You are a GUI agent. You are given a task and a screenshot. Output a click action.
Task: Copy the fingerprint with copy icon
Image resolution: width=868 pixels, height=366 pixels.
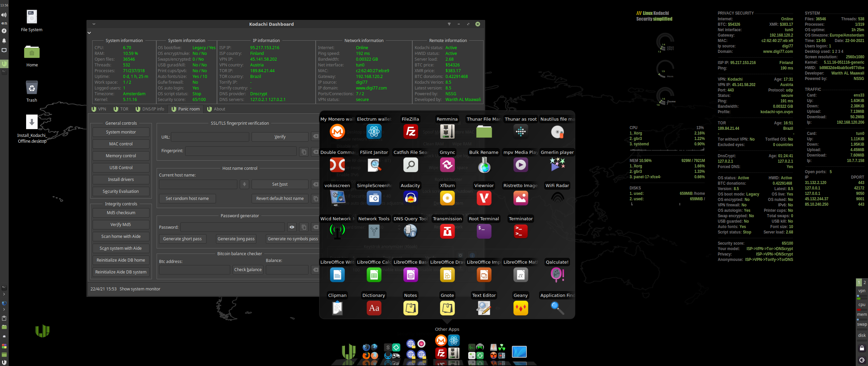(x=304, y=152)
